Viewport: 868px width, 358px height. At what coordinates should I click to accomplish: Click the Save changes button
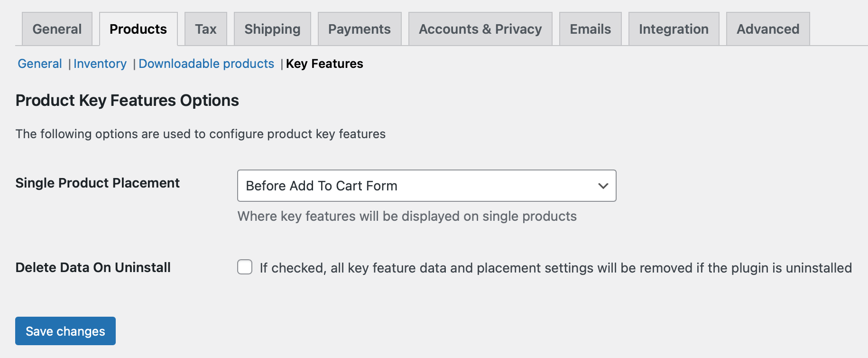pyautogui.click(x=65, y=331)
